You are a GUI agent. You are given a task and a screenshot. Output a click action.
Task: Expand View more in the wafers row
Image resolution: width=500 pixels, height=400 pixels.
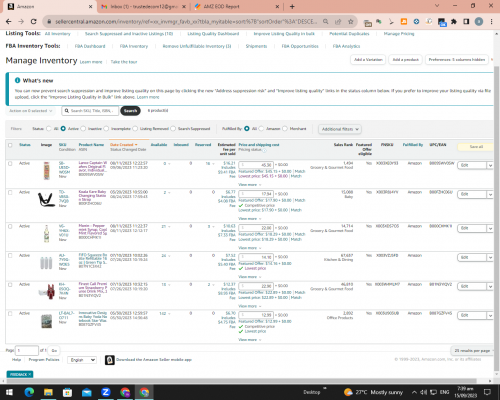[x=249, y=185]
